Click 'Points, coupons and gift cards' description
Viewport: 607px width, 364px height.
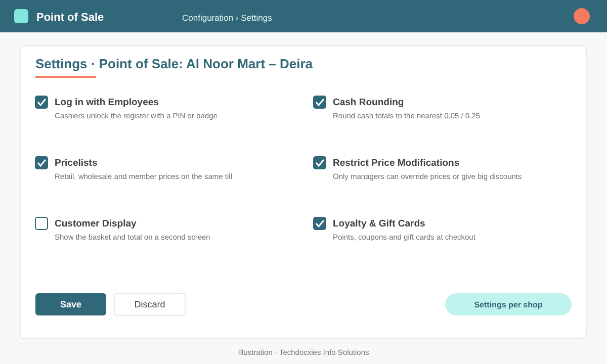pyautogui.click(x=404, y=237)
